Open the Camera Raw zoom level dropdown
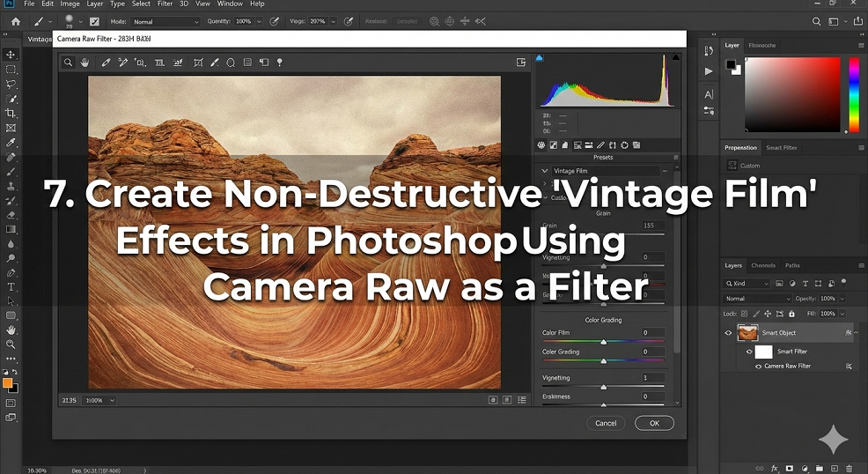The width and height of the screenshot is (868, 474). pos(99,400)
